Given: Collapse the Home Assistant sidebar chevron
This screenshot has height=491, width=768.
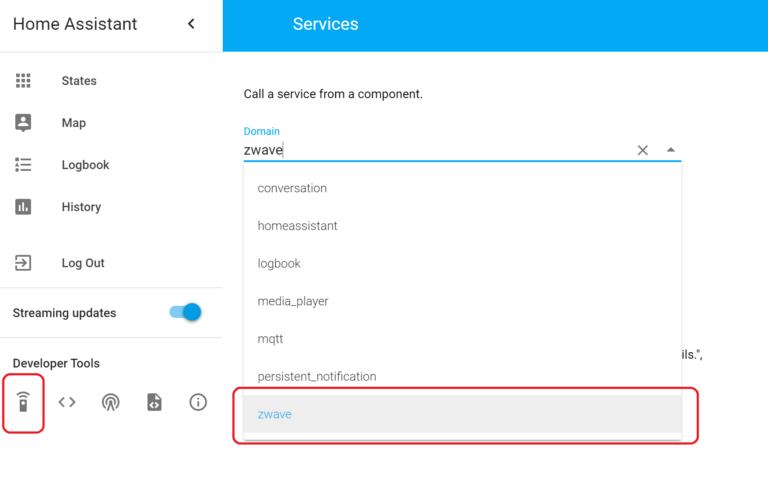Looking at the screenshot, I should 191,24.
